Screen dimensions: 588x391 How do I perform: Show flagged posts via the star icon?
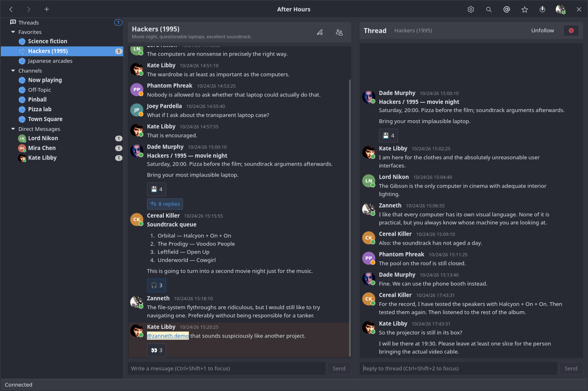pos(525,9)
